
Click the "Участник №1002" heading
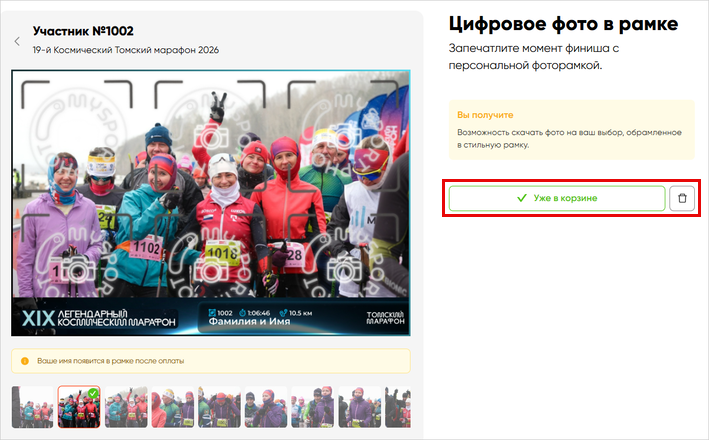tap(83, 32)
